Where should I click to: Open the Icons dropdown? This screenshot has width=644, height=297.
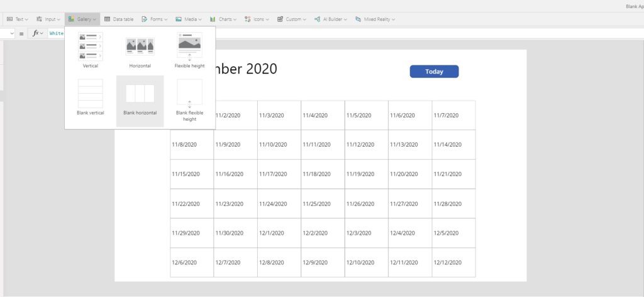(x=257, y=20)
